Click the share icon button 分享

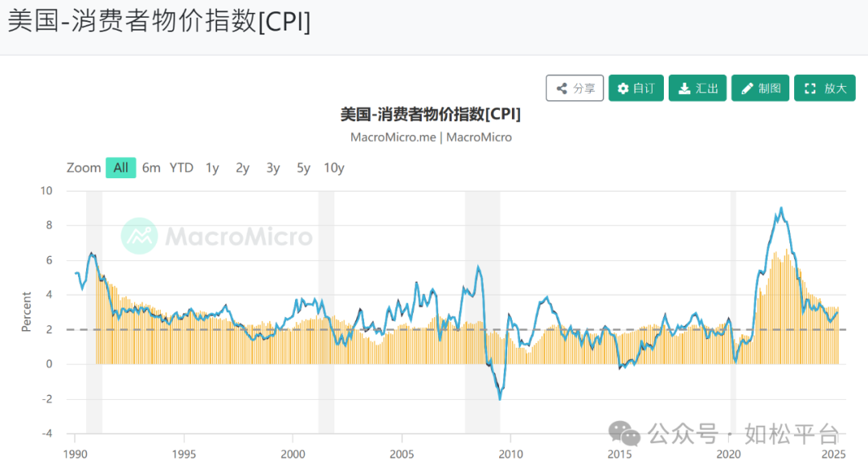tap(574, 88)
